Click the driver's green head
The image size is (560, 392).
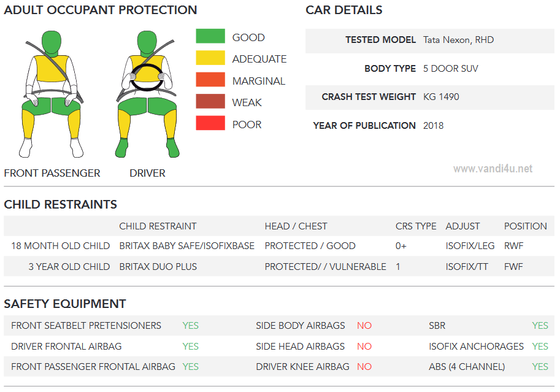click(x=147, y=43)
